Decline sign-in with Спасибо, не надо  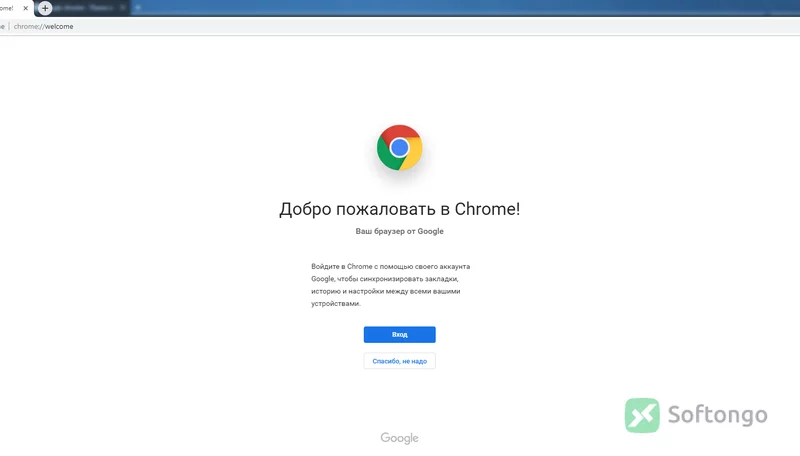(399, 361)
